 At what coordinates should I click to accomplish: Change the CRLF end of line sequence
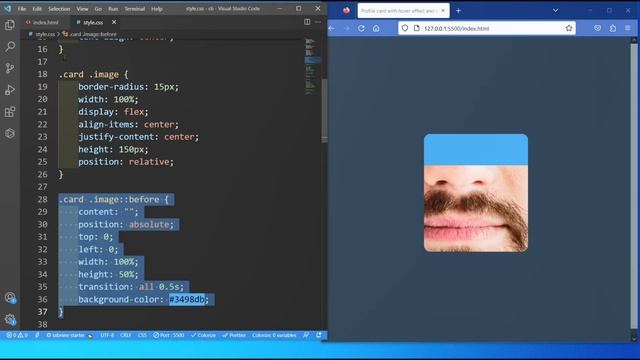point(126,335)
